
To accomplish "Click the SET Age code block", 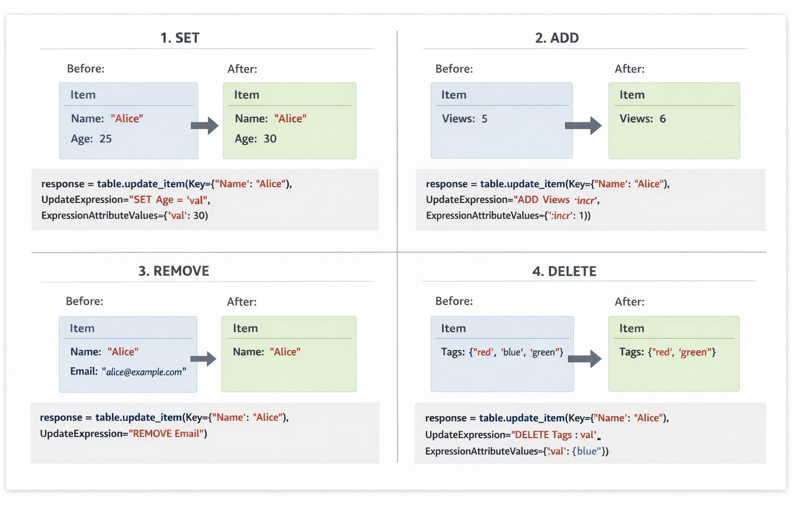I will pos(205,199).
